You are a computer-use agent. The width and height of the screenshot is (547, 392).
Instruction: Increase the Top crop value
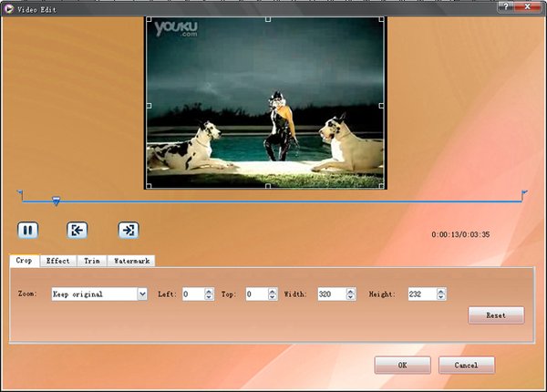[x=273, y=291]
